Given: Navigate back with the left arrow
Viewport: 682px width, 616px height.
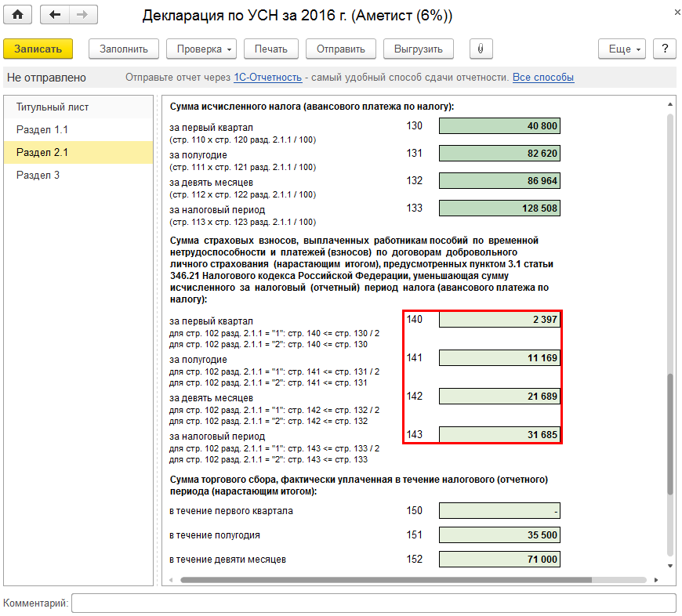Looking at the screenshot, I should point(54,15).
